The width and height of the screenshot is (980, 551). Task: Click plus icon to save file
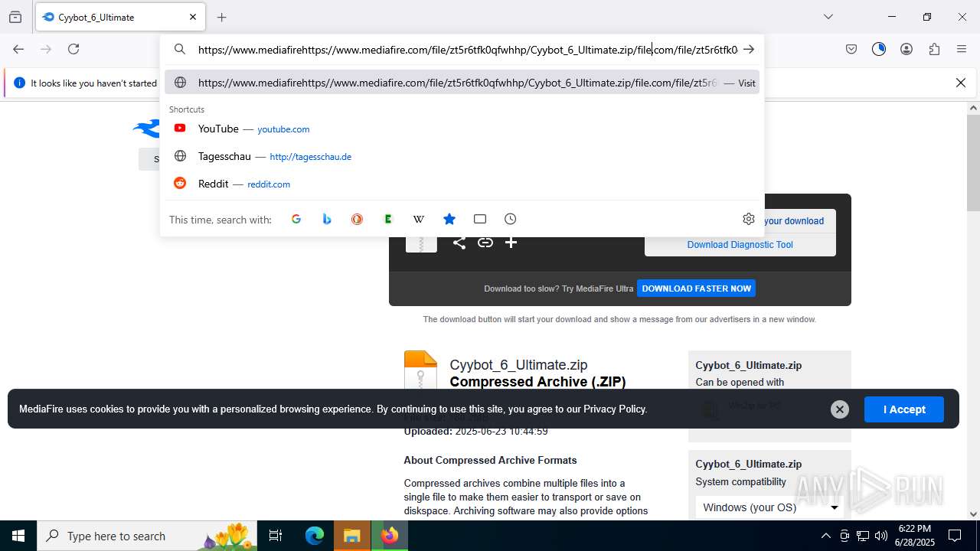coord(511,243)
